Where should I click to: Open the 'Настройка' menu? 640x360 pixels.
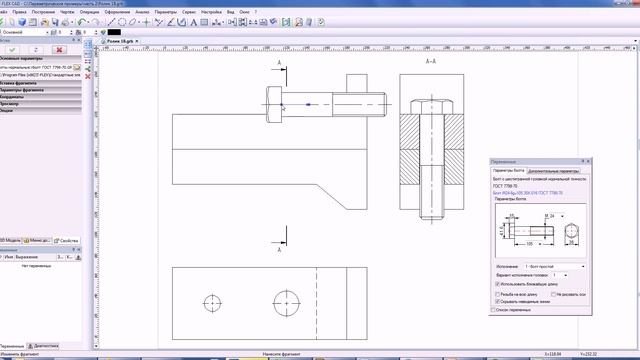click(211, 12)
